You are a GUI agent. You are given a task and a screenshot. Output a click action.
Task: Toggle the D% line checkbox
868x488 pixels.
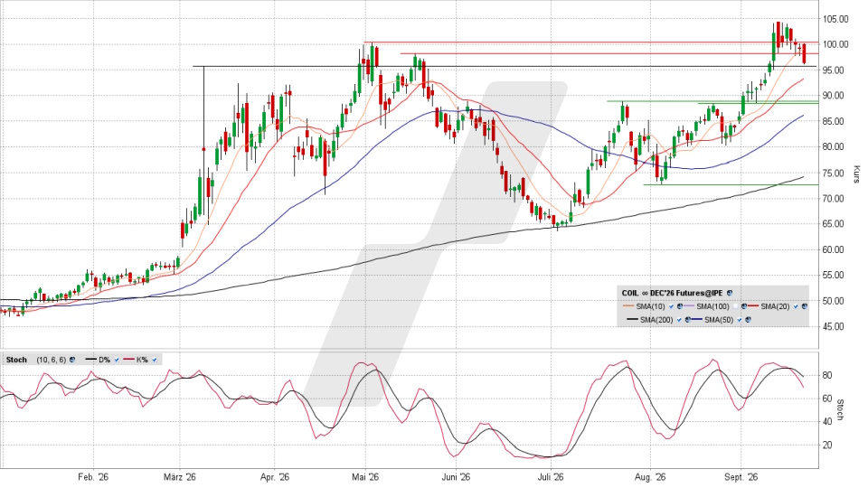tap(117, 360)
